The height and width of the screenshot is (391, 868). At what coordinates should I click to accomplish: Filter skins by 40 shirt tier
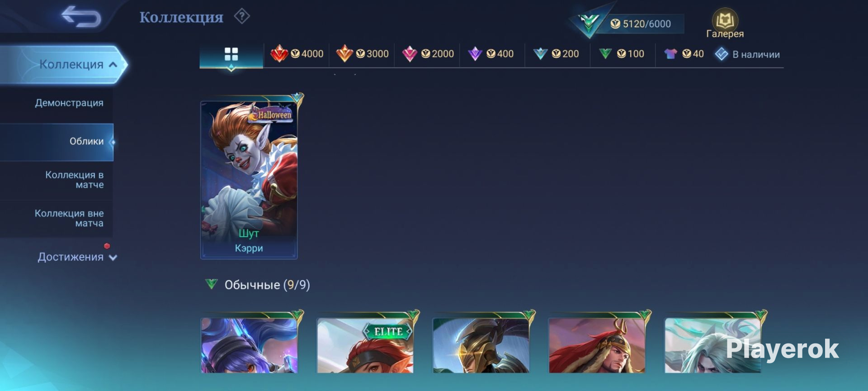click(x=684, y=54)
